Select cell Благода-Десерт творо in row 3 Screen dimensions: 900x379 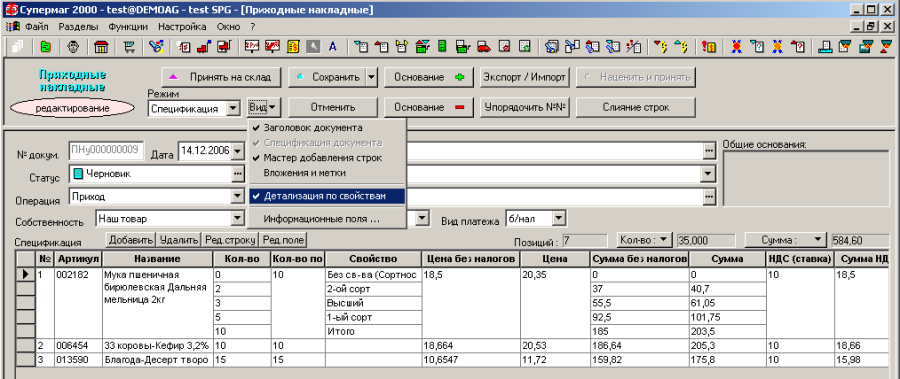click(x=157, y=360)
